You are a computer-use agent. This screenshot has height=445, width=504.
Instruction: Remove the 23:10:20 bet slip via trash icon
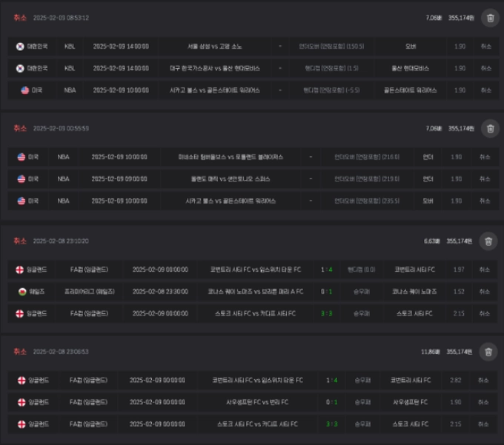pyautogui.click(x=488, y=241)
